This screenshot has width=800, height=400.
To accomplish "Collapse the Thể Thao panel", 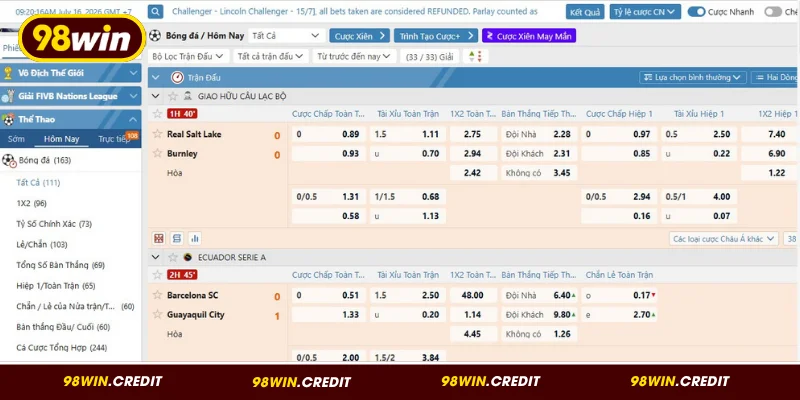I will [x=133, y=119].
